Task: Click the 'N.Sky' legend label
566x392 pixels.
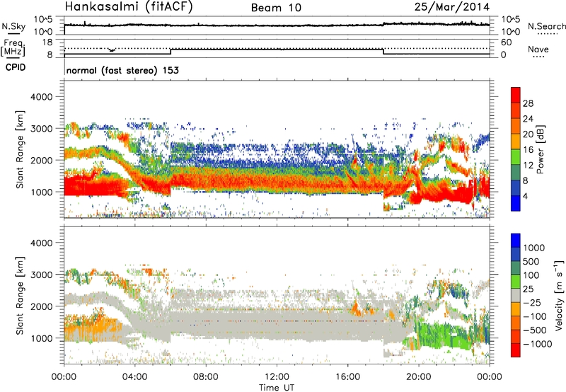Action: pos(13,26)
